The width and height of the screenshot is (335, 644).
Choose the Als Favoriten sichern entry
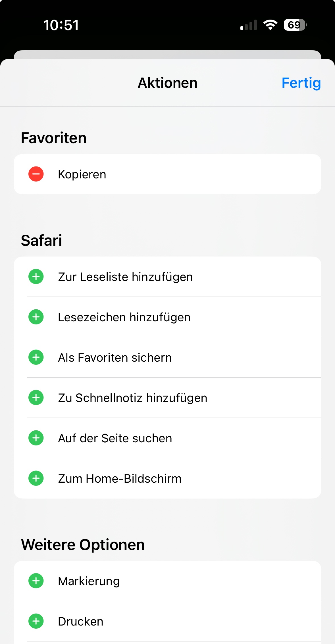click(115, 358)
